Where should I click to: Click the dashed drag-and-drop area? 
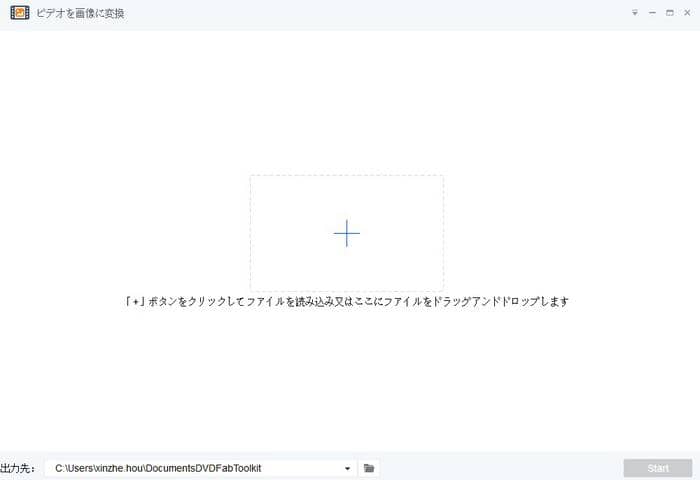pyautogui.click(x=347, y=233)
